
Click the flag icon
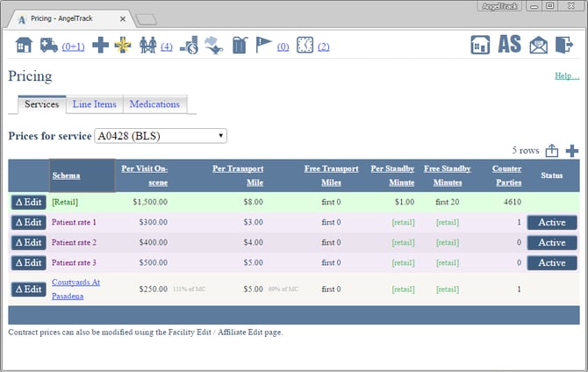click(263, 46)
